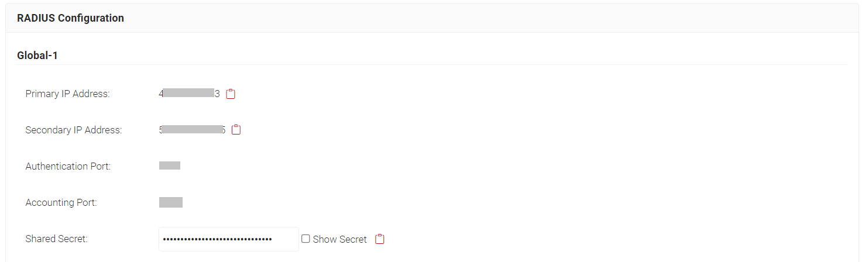Click the Authentication Port label

[x=68, y=166]
